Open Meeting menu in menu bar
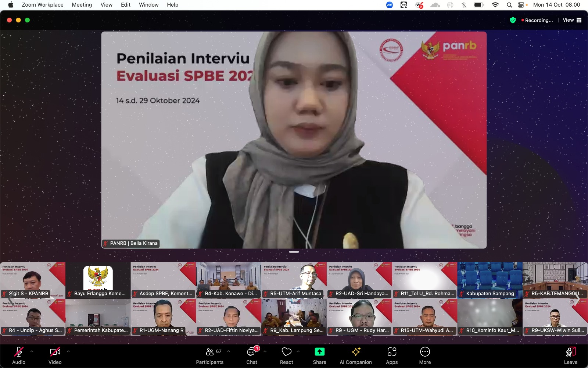Viewport: 588px width, 368px height. click(82, 5)
